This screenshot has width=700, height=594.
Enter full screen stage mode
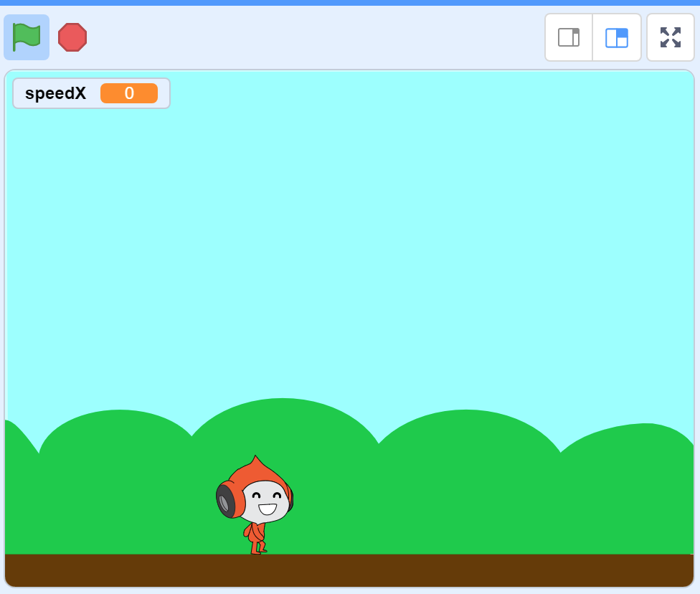[x=671, y=37]
